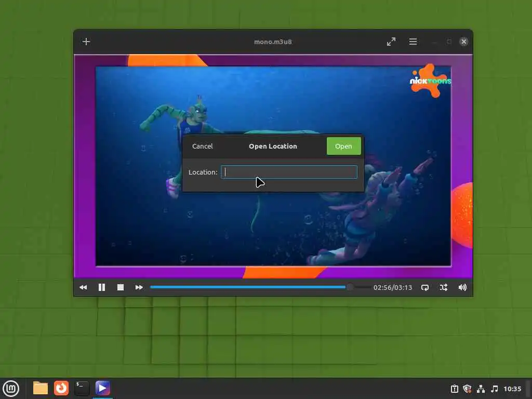Stop the video playback
The height and width of the screenshot is (399, 532).
[121, 287]
